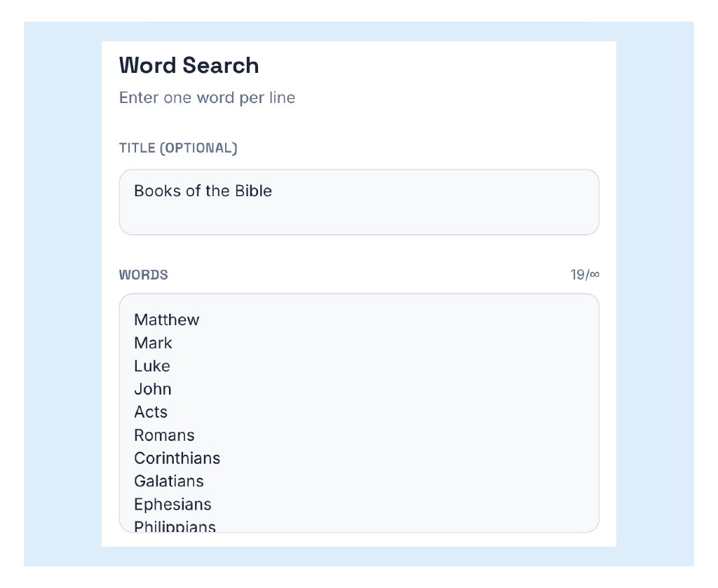Click the word Luke in the list

152,366
